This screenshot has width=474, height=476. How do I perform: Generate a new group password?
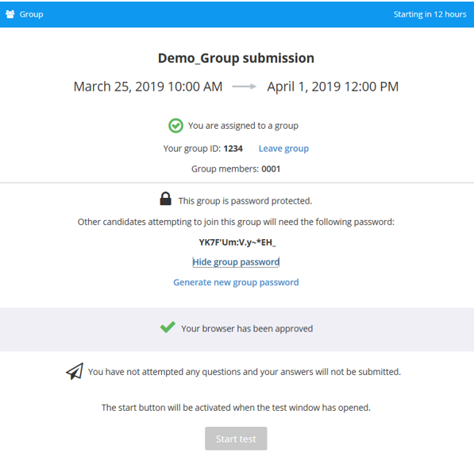pos(236,282)
